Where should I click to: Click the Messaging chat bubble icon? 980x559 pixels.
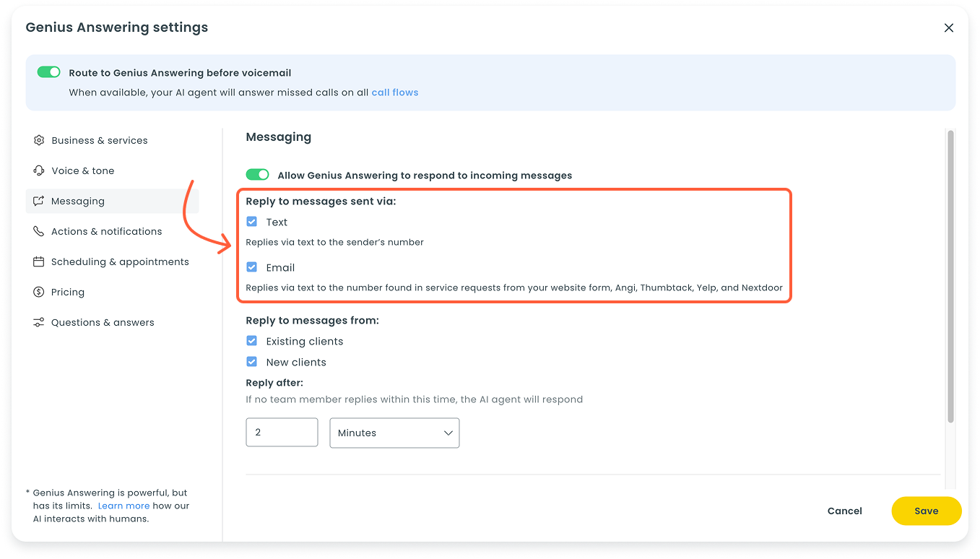click(x=39, y=201)
